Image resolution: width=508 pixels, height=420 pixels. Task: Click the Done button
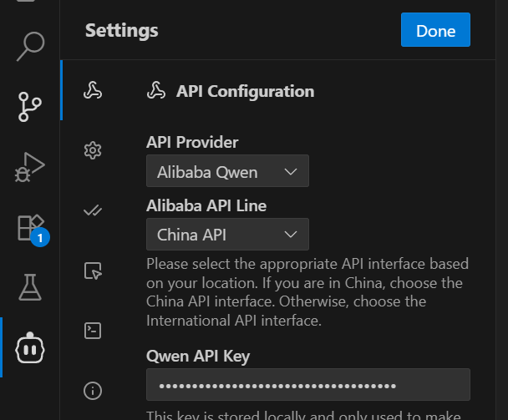(x=435, y=30)
